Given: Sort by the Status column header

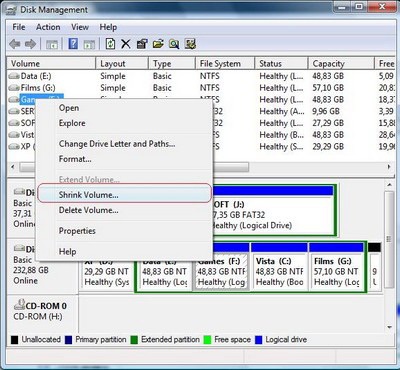Looking at the screenshot, I should tap(281, 63).
